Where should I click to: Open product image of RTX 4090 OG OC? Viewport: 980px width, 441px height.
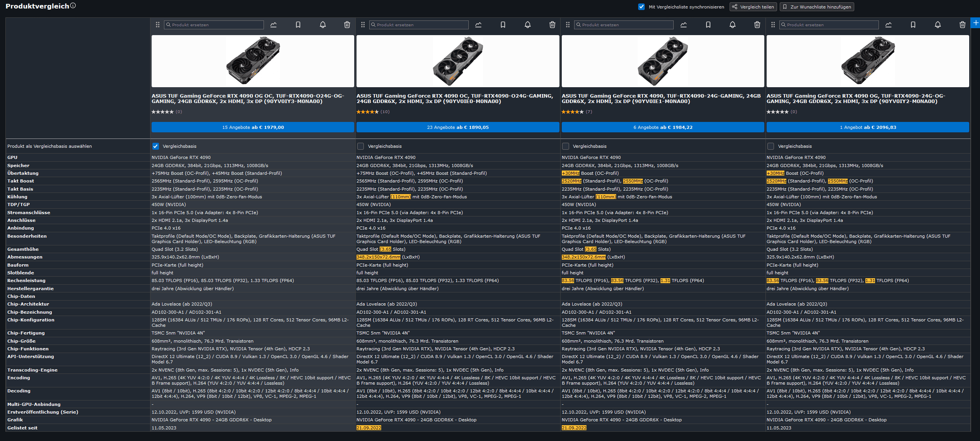coord(253,61)
